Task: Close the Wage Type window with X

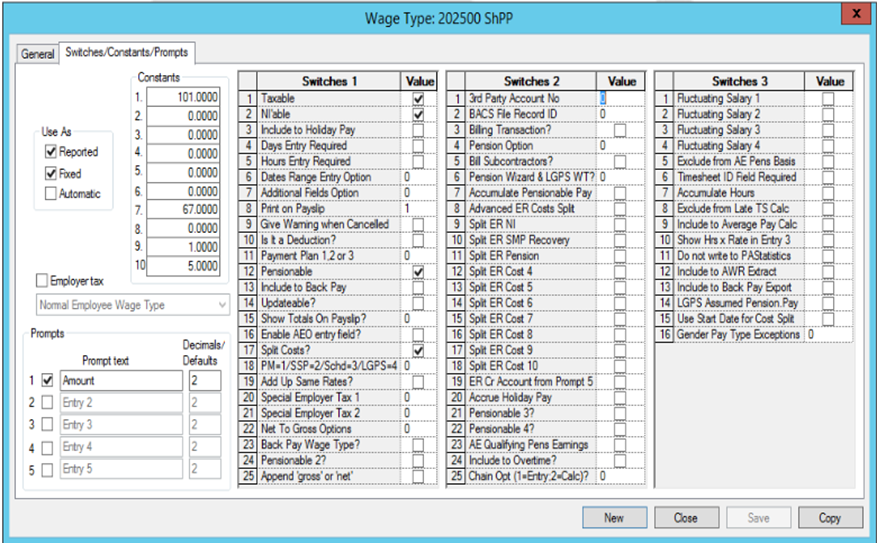Action: coord(856,14)
